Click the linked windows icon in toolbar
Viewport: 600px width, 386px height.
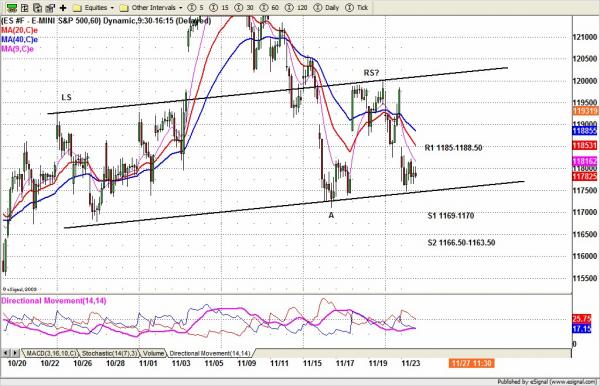pyautogui.click(x=50, y=7)
